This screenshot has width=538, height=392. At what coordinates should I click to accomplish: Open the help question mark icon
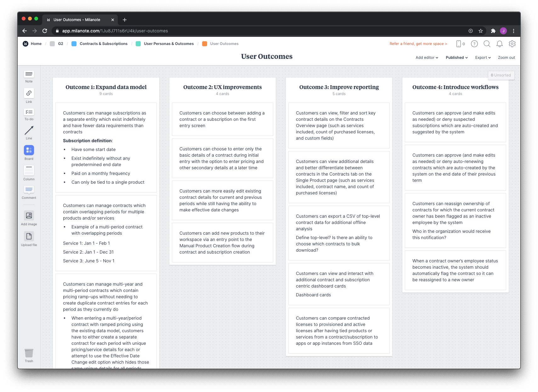click(474, 44)
